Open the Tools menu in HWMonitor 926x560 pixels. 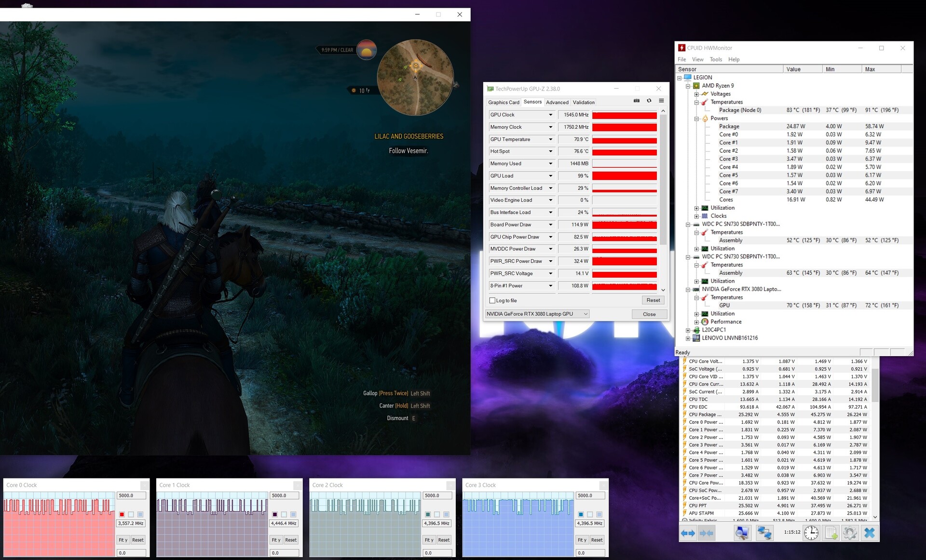pos(716,59)
